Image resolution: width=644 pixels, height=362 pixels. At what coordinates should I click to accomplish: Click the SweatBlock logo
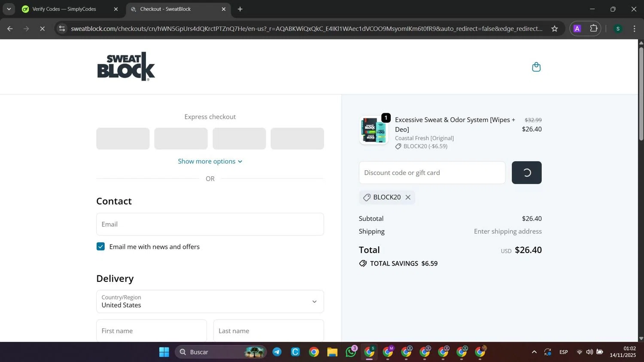point(126,66)
